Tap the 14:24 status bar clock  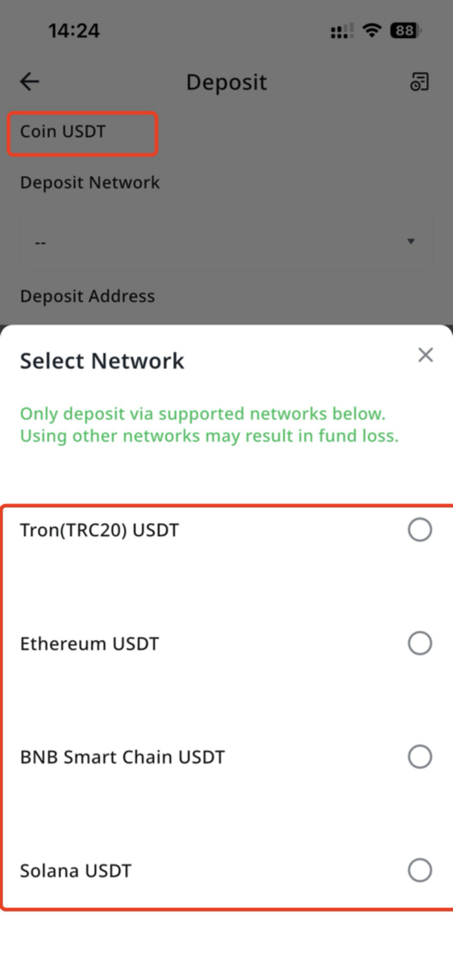point(74,31)
